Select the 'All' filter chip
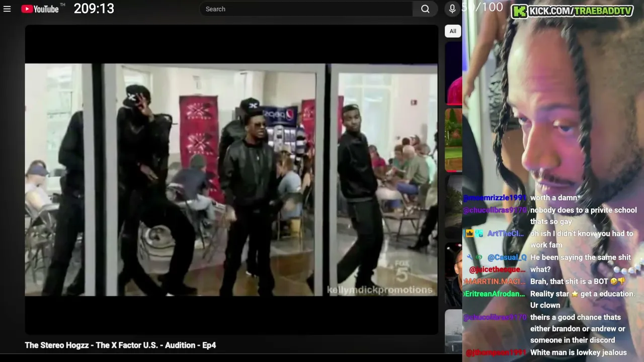Image resolution: width=644 pixels, height=362 pixels. (453, 31)
